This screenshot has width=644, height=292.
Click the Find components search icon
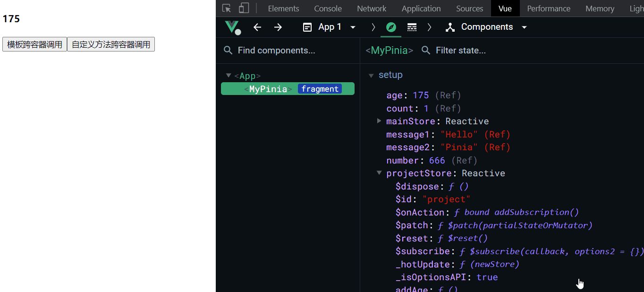(228, 50)
